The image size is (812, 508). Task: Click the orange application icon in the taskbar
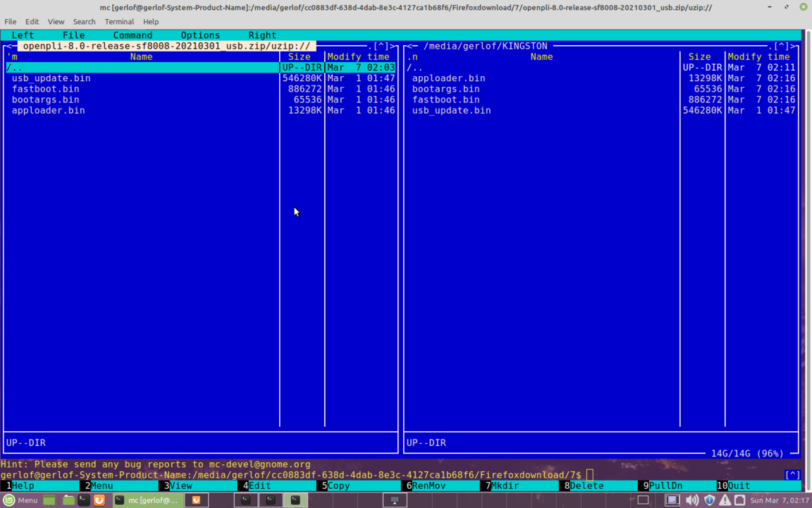pyautogui.click(x=99, y=500)
